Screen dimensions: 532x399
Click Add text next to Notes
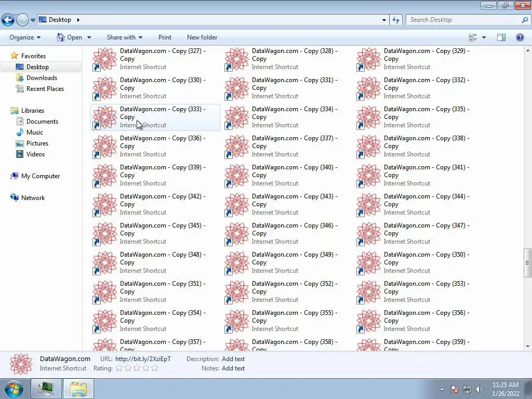pos(233,368)
